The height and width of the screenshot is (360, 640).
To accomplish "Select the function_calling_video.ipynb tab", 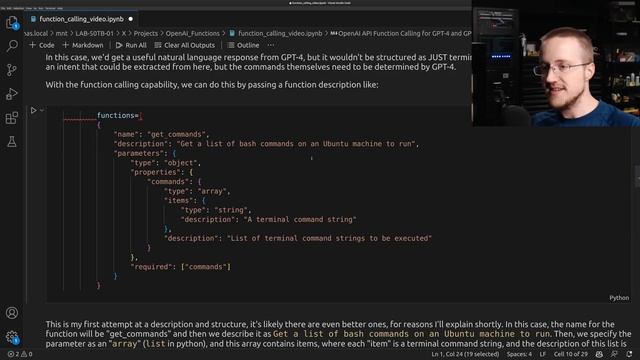I will (x=81, y=19).
